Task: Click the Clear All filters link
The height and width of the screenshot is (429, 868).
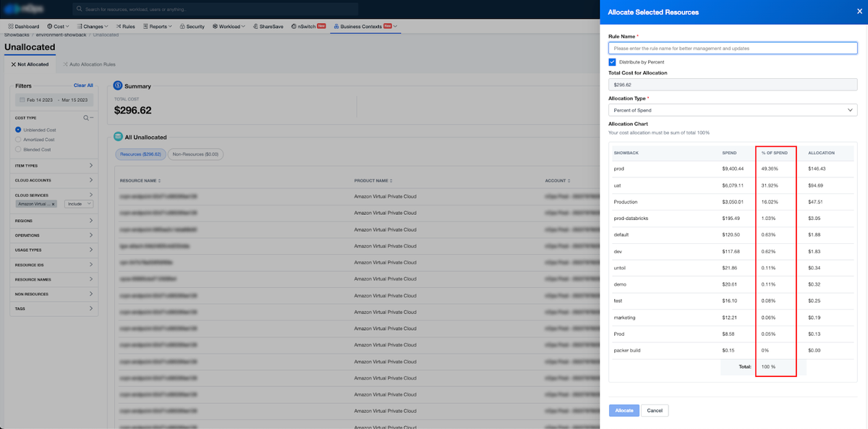Action: (x=83, y=85)
